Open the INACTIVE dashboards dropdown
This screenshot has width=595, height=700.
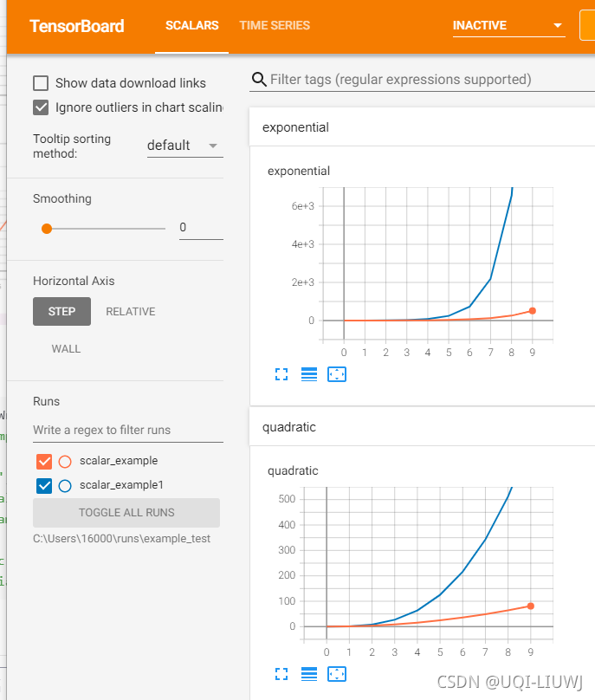click(509, 25)
